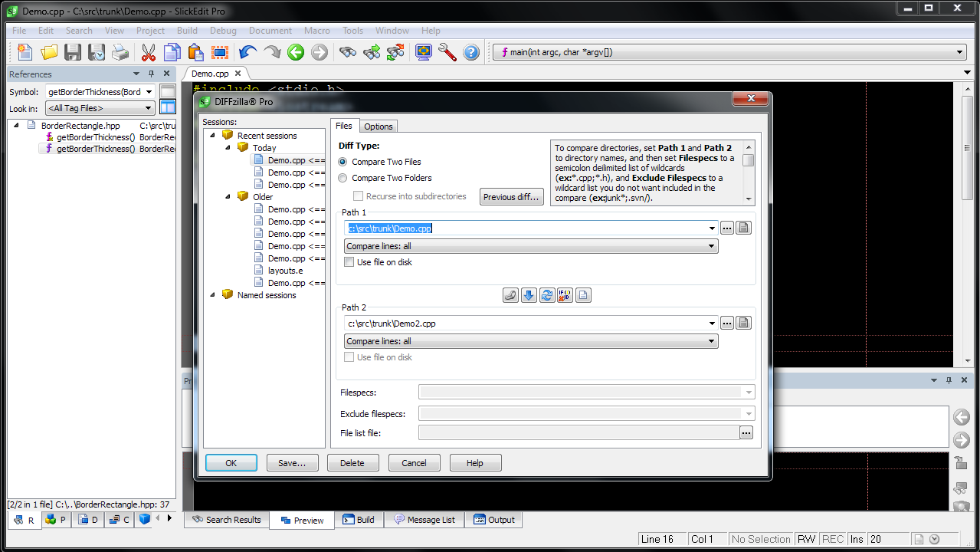This screenshot has height=552, width=980.
Task: Click the buffer document icon beside Path 2
Action: 743,323
